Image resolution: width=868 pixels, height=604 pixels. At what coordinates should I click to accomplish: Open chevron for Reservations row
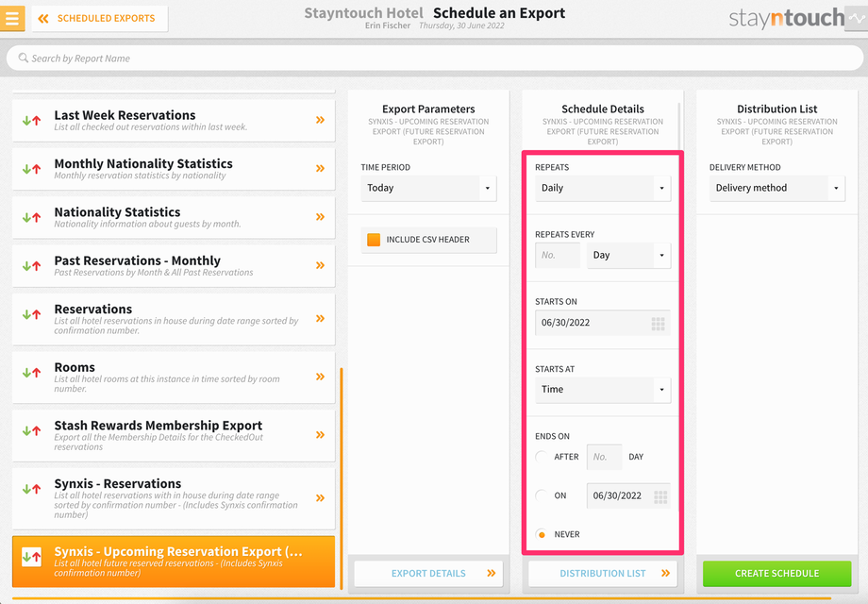coord(320,318)
